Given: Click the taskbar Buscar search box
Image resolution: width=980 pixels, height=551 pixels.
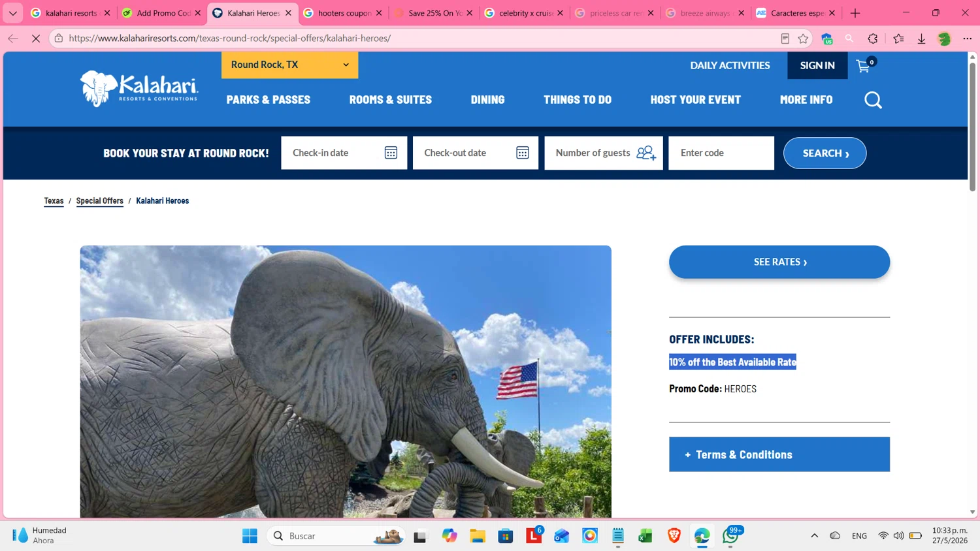Looking at the screenshot, I should 336,536.
